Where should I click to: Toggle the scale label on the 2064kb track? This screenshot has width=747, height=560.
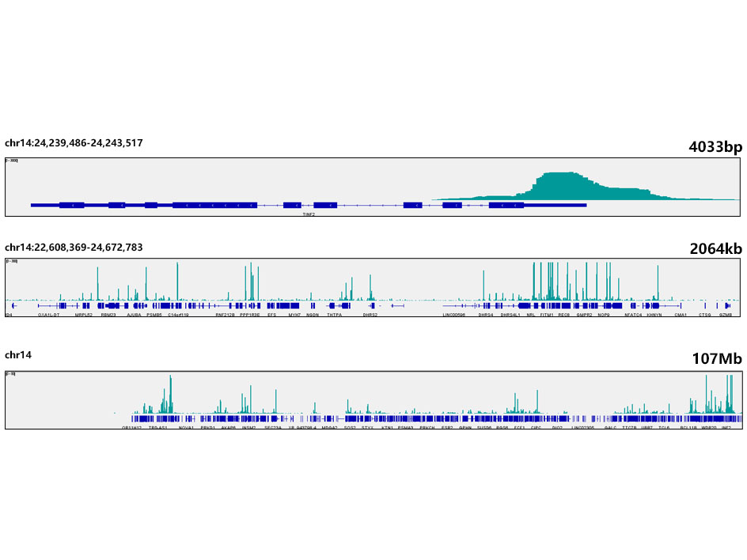coord(10,262)
